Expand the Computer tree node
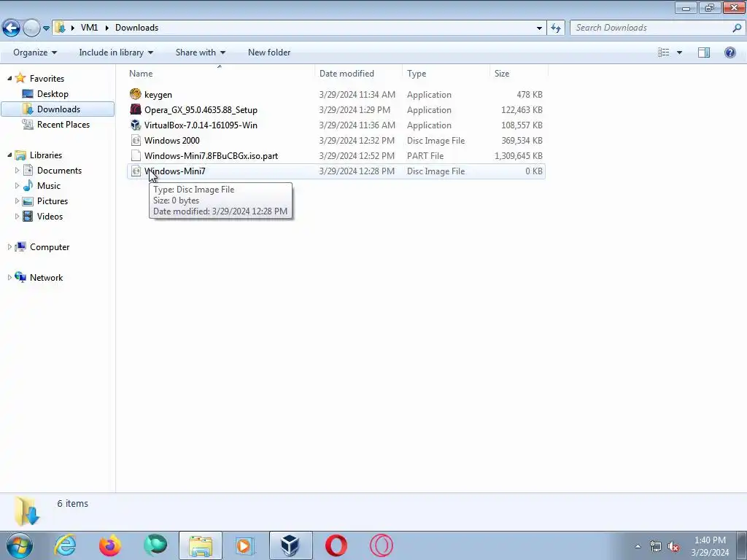 coord(9,246)
